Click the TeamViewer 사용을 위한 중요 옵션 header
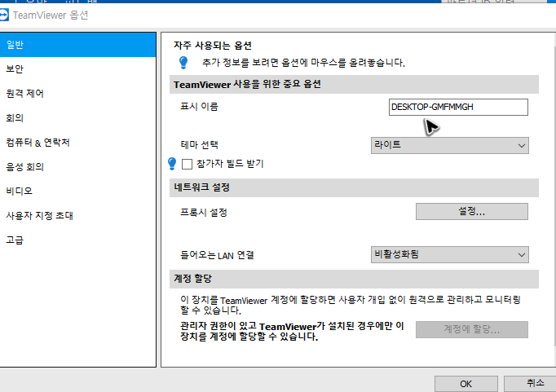 354,85
